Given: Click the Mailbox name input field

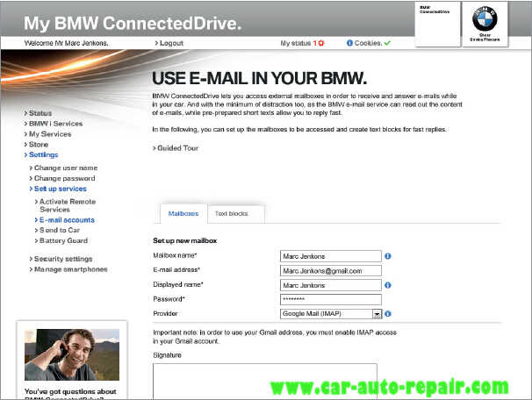Looking at the screenshot, I should (x=331, y=256).
